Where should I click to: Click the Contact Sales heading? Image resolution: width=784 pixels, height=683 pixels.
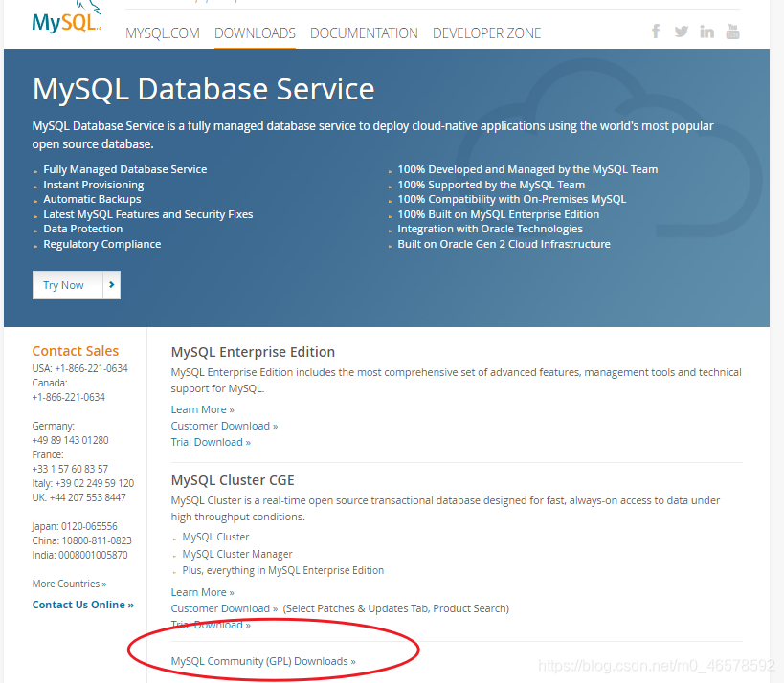click(x=76, y=351)
